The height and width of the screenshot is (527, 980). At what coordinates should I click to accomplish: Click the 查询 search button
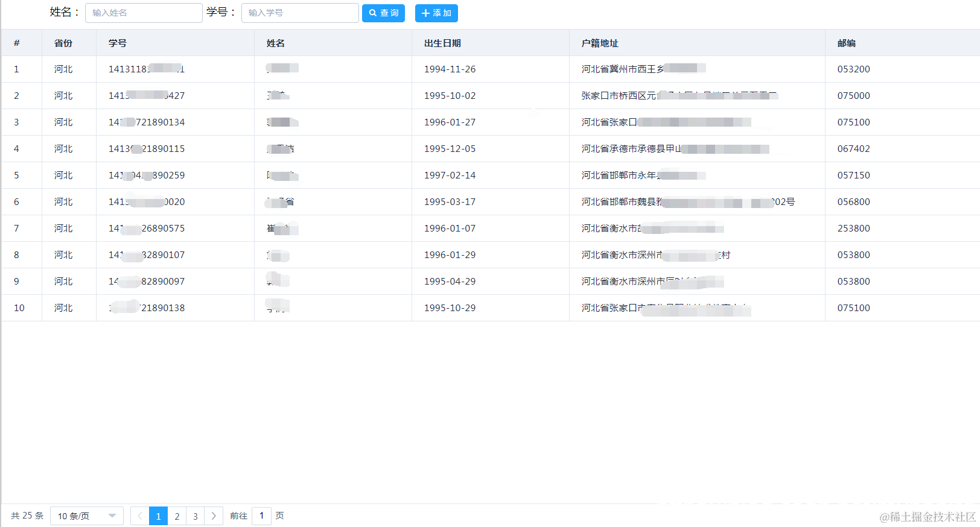click(x=383, y=13)
